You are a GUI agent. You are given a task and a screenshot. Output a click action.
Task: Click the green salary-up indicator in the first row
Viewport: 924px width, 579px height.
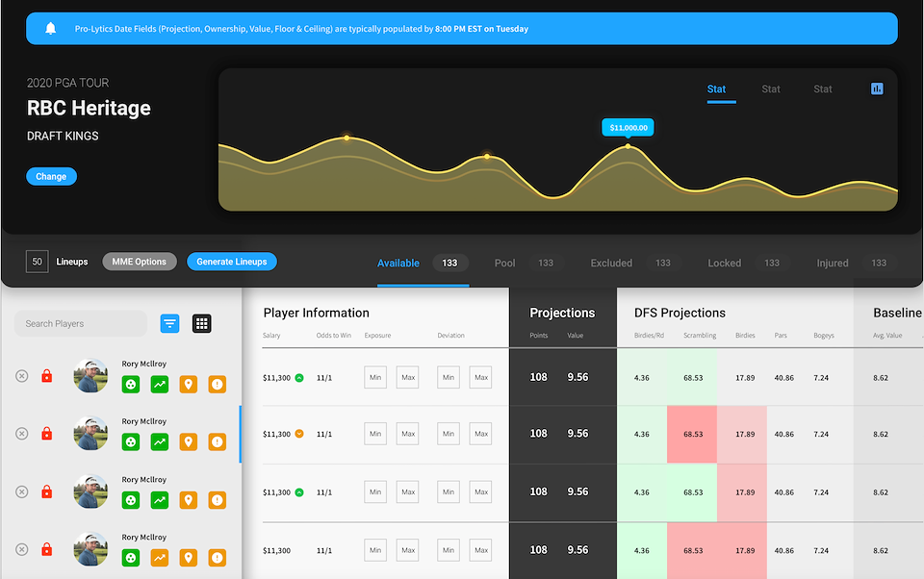pyautogui.click(x=299, y=378)
